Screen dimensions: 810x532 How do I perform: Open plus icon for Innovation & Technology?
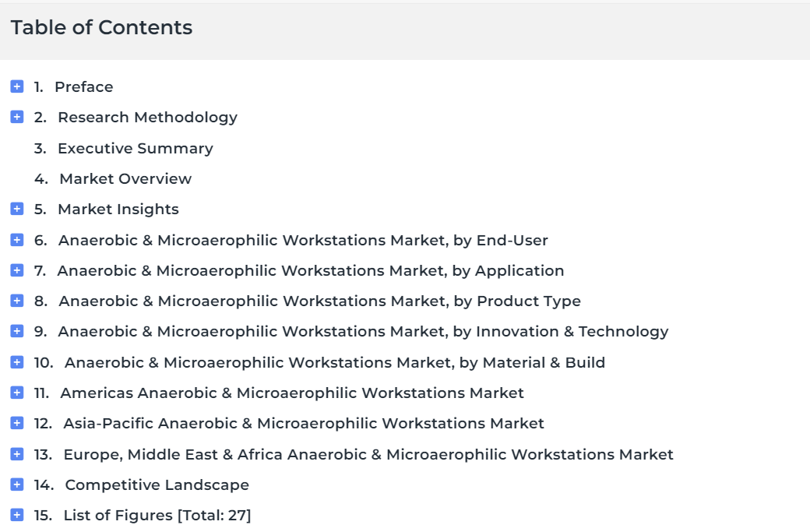(x=17, y=331)
